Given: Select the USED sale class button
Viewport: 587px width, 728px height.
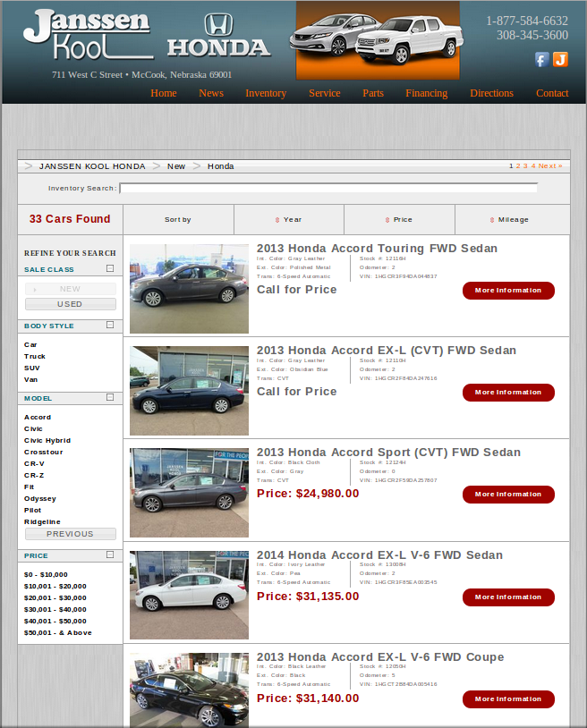Looking at the screenshot, I should click(x=70, y=304).
